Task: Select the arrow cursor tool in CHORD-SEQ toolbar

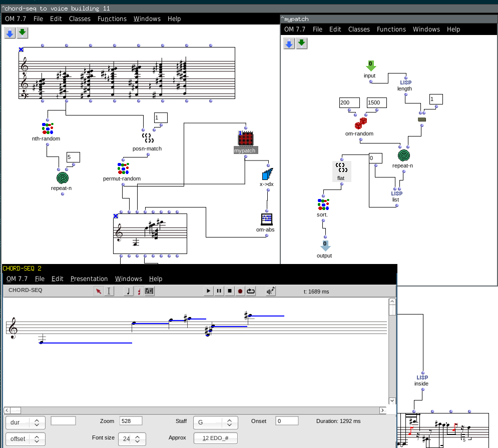Action: pyautogui.click(x=99, y=291)
